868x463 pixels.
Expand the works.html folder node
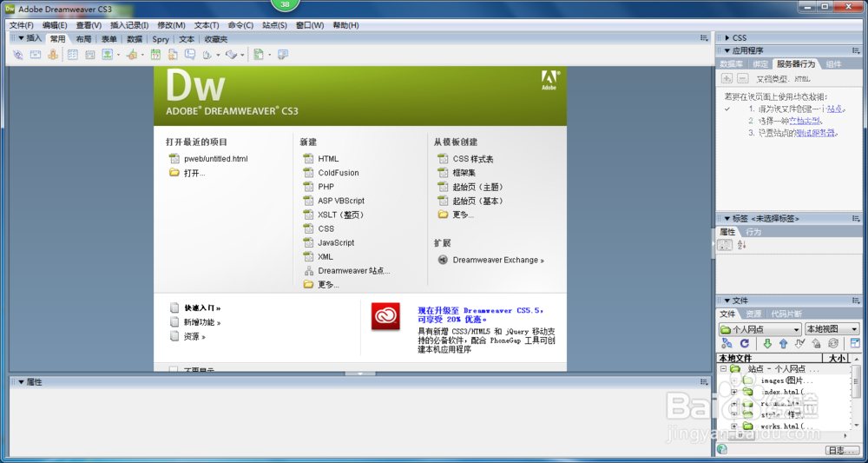[734, 426]
